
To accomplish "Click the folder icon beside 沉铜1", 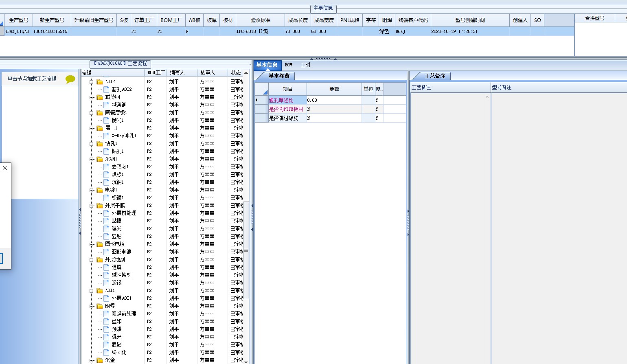I will (100, 159).
